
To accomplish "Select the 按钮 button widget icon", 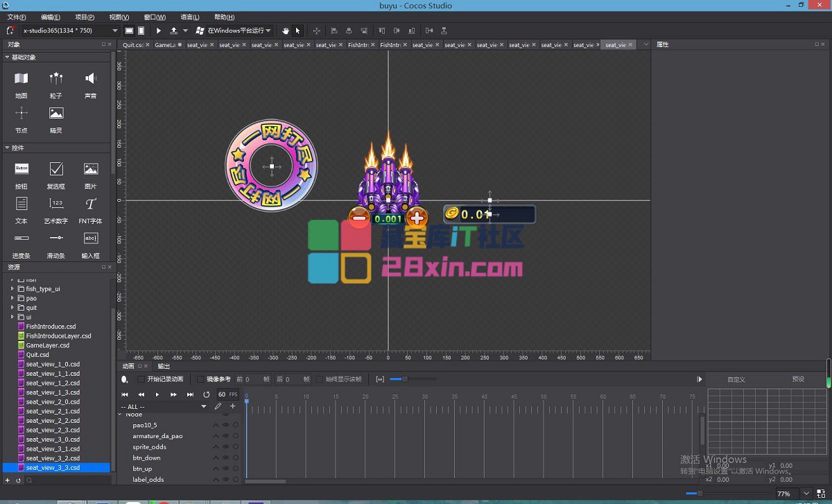I will [x=21, y=168].
